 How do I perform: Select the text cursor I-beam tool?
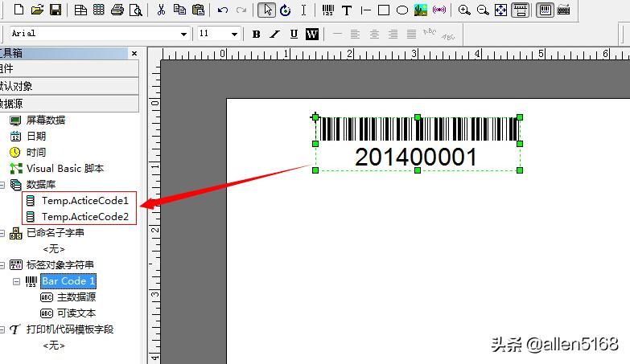click(304, 10)
